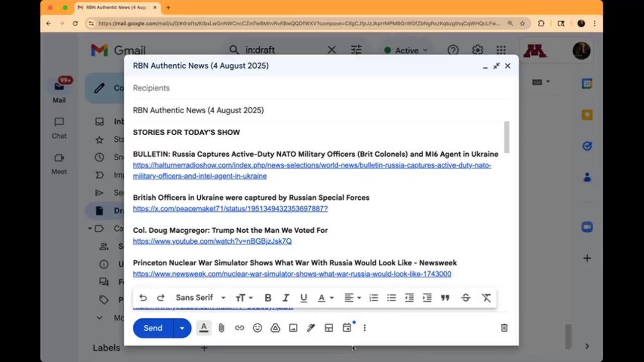Open the Google apps grid
This screenshot has width=644, height=362.
click(501, 50)
